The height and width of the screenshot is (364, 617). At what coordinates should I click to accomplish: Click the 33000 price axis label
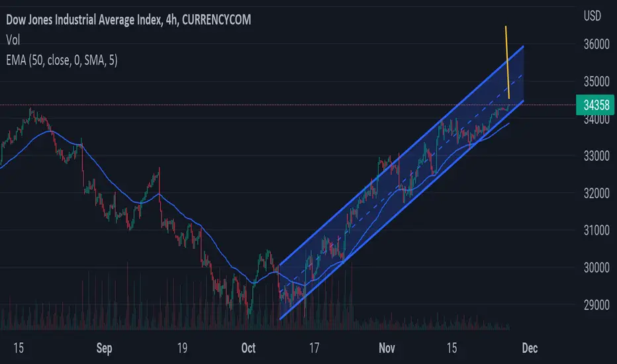(x=596, y=156)
